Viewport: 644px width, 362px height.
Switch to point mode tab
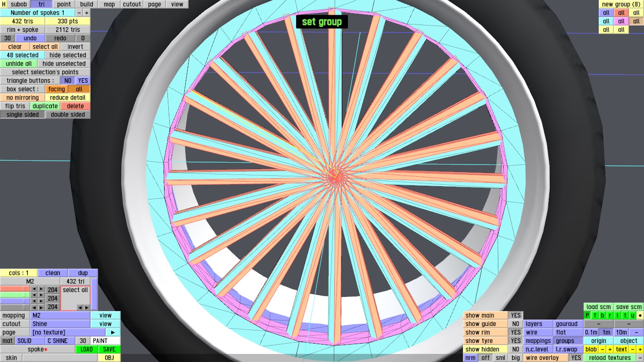tap(64, 4)
